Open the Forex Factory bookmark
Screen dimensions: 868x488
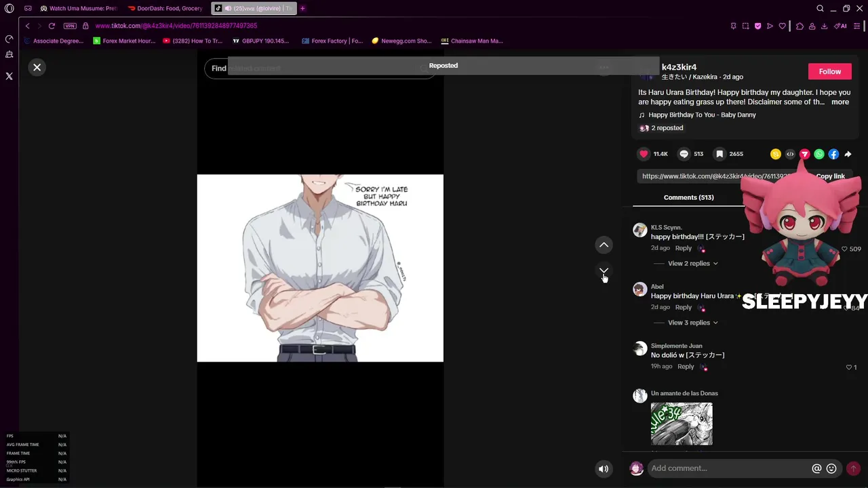[332, 41]
